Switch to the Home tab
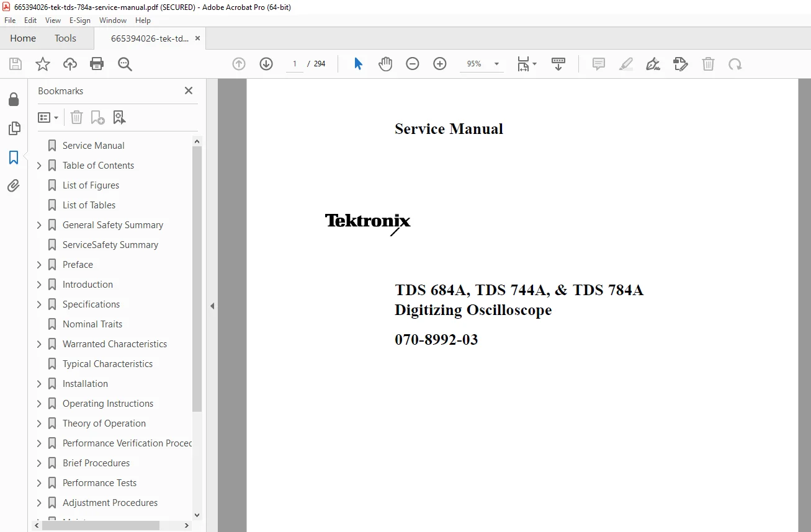This screenshot has width=811, height=532. point(23,38)
